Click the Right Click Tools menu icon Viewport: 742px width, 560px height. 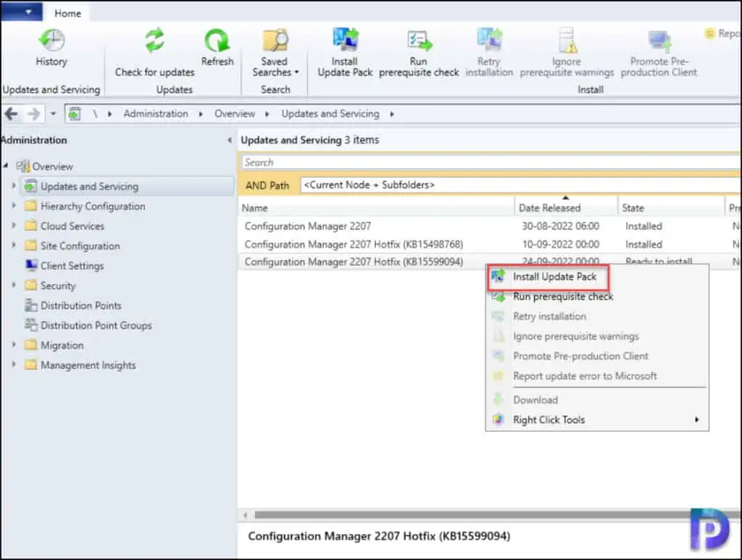pyautogui.click(x=498, y=419)
